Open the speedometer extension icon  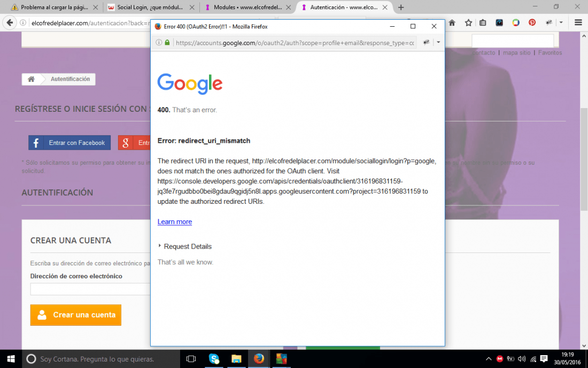pos(499,23)
